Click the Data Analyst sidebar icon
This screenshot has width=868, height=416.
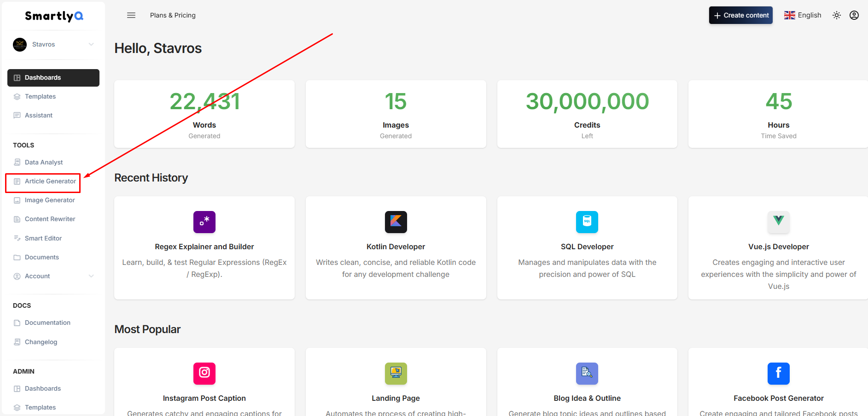point(17,162)
